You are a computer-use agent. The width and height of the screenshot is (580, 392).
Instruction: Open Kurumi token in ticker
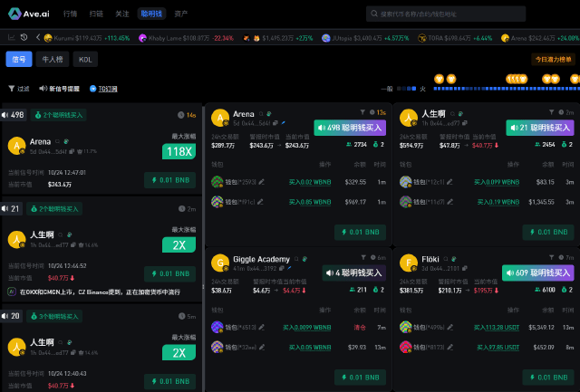87,38
